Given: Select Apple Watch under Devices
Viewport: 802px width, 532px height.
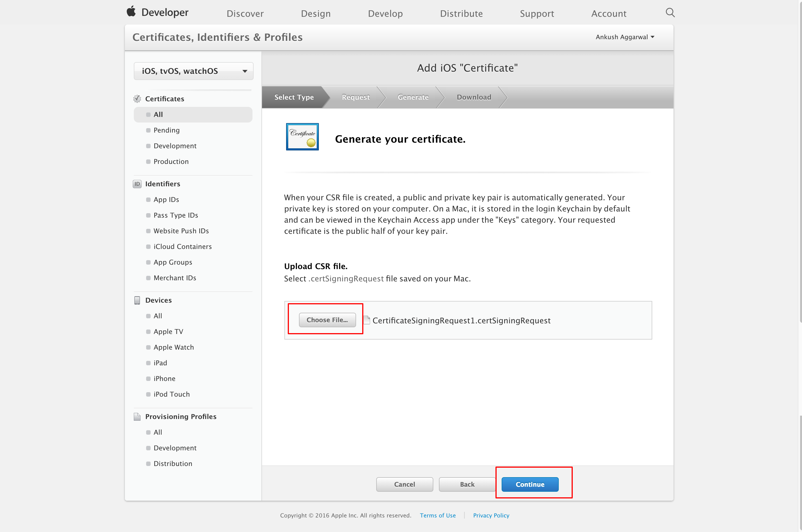Looking at the screenshot, I should (x=174, y=347).
